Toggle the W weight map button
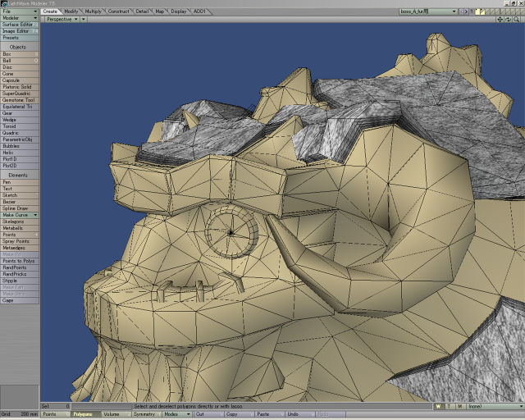This screenshot has height=420, width=525. click(x=438, y=406)
